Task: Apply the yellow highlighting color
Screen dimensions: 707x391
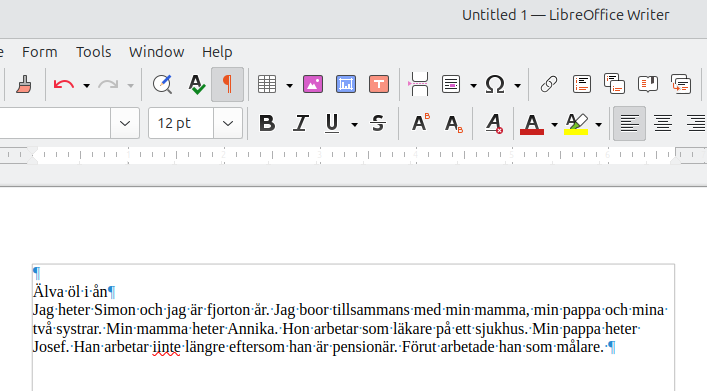Action: (576, 123)
